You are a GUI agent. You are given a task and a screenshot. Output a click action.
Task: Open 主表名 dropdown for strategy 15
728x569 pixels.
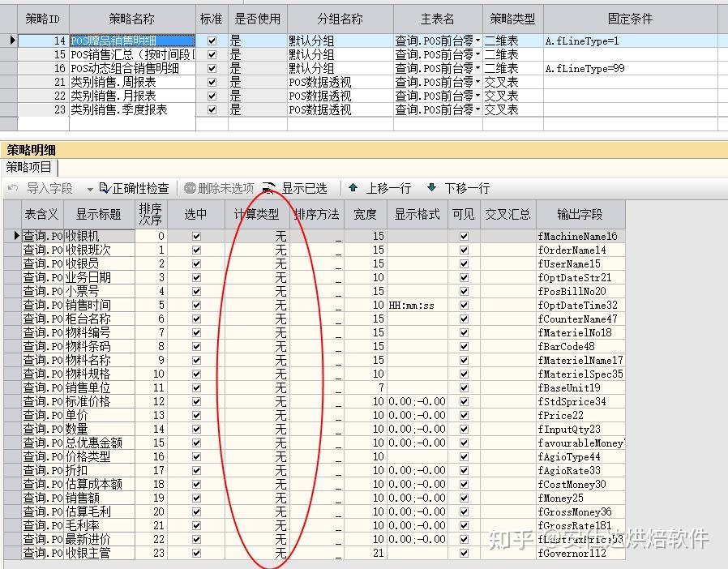point(477,55)
